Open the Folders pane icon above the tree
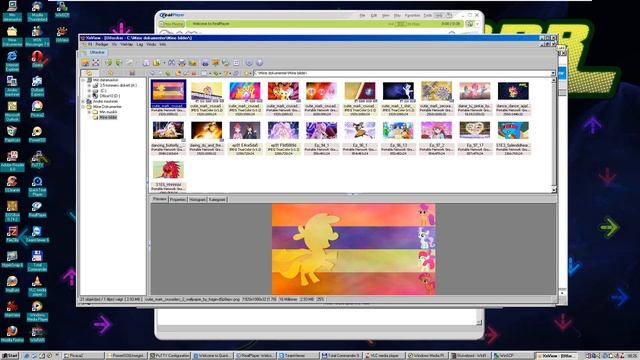 coord(89,73)
